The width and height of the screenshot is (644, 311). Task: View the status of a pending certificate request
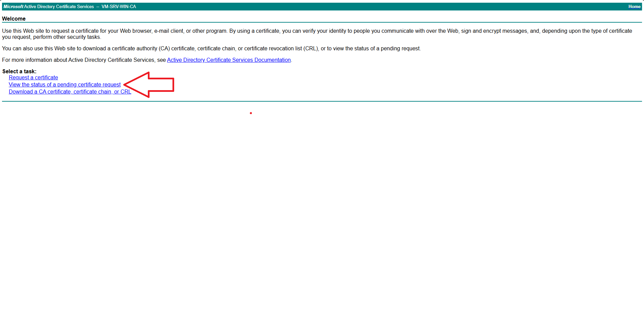[x=64, y=84]
